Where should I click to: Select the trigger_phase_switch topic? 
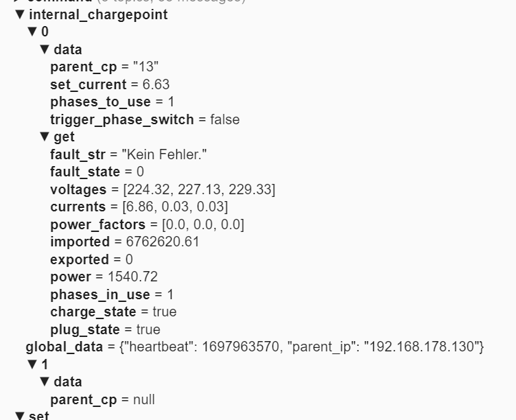click(x=145, y=119)
